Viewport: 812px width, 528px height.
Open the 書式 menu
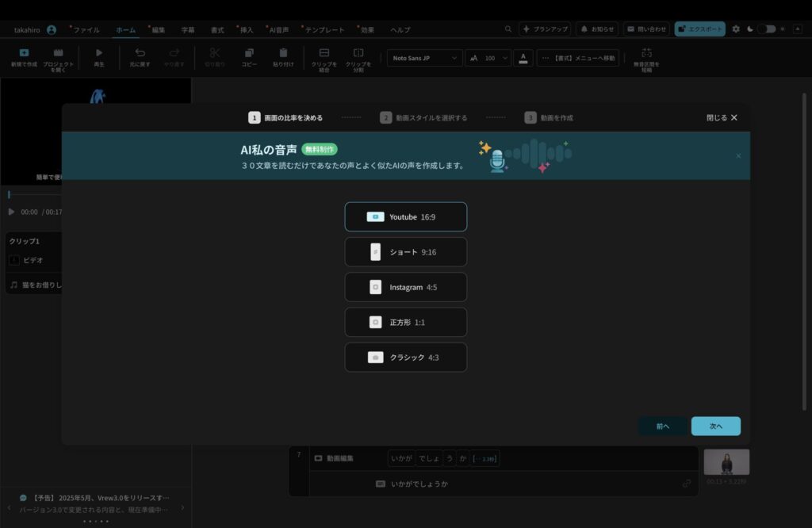pos(217,30)
